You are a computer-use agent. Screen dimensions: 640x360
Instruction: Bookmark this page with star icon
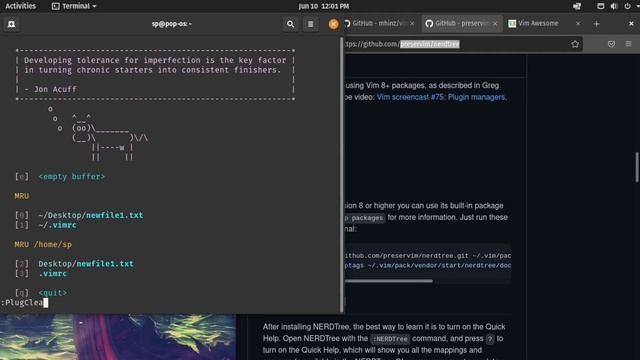(575, 44)
